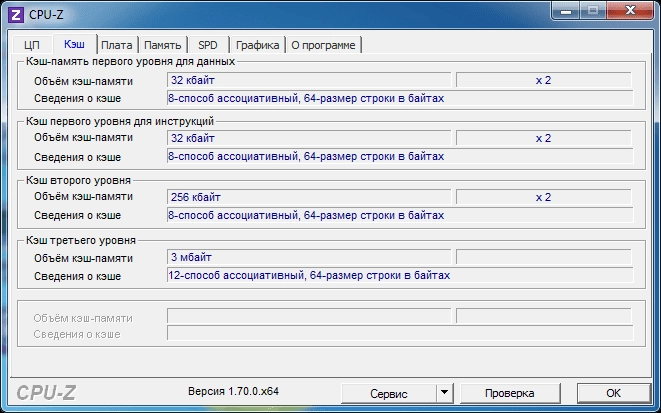
Task: Click L3 cache size 3 мбайт field
Action: coord(309,257)
